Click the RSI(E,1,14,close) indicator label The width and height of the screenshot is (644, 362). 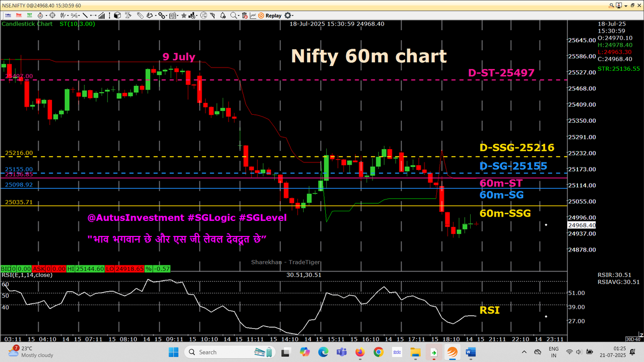(x=26, y=275)
